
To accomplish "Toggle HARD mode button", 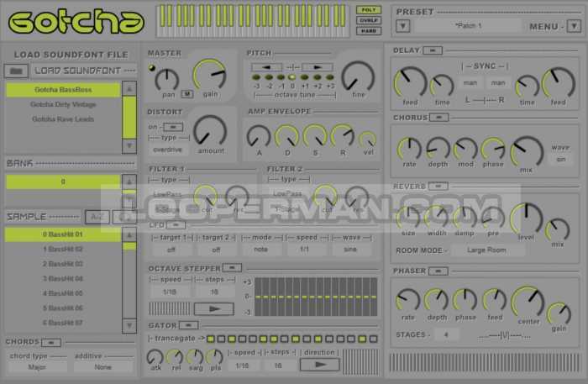I will click(369, 31).
